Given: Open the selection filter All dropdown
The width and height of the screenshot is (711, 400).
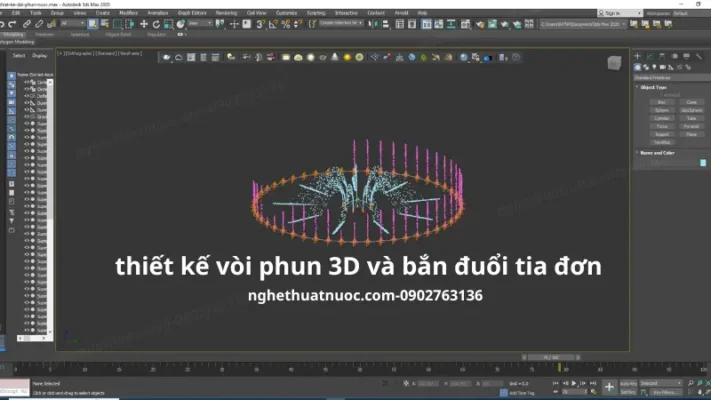Looking at the screenshot, I should pos(73,24).
